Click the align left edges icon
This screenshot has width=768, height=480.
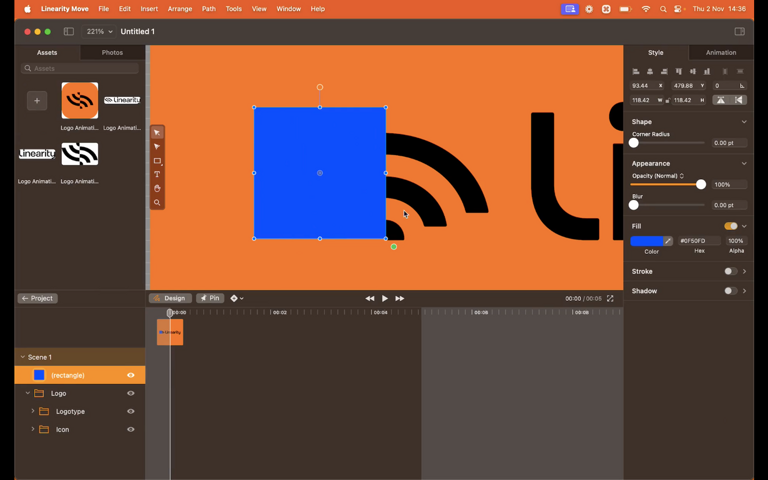[x=636, y=72]
